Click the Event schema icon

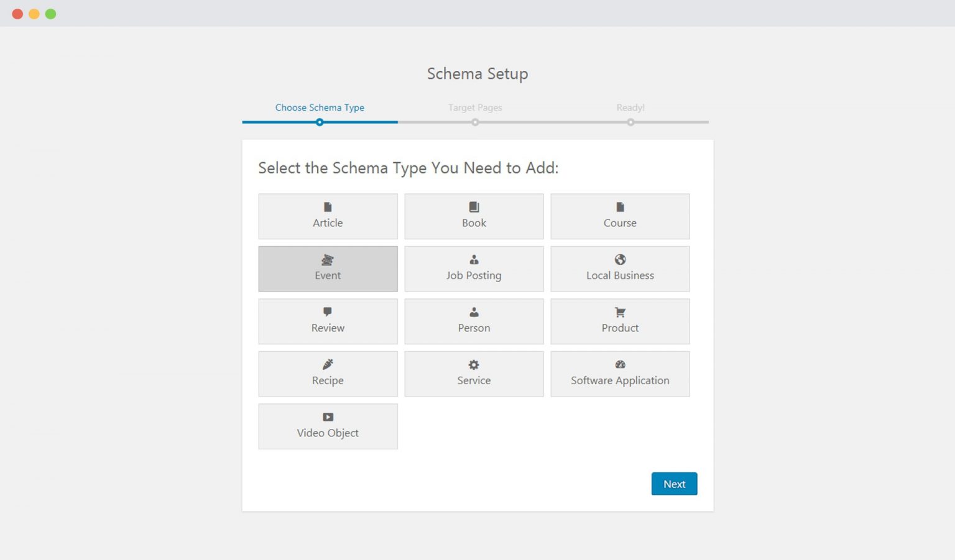[328, 260]
